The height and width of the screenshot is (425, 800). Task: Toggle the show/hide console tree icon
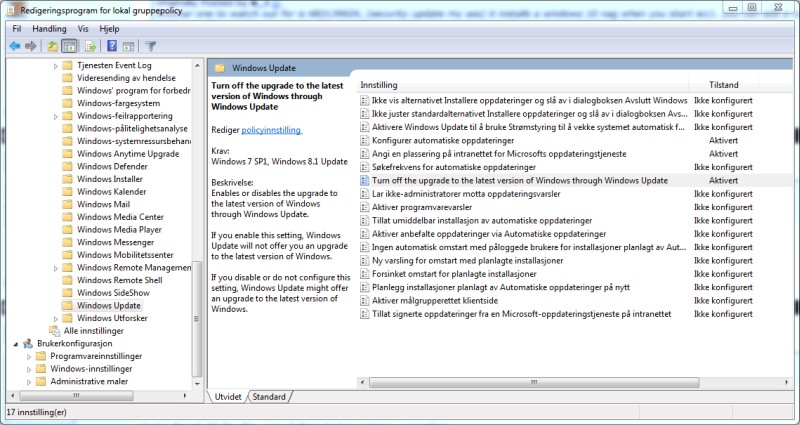click(69, 46)
